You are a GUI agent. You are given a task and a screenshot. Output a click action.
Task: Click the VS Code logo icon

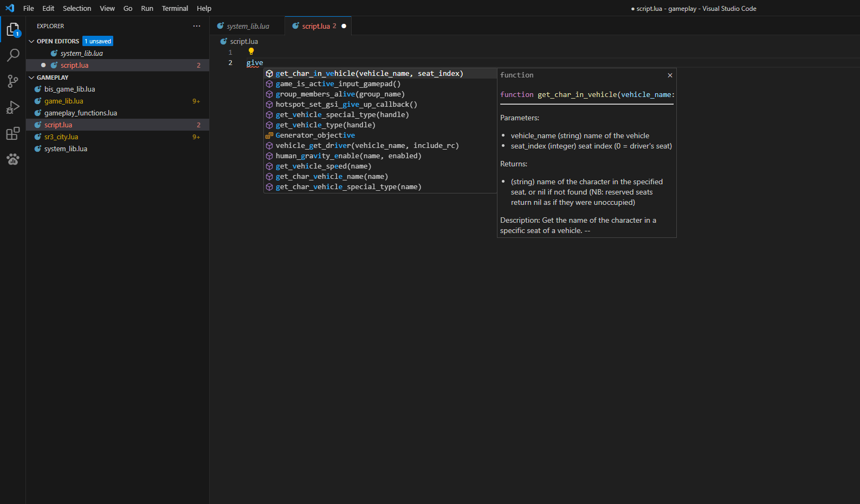click(x=10, y=8)
